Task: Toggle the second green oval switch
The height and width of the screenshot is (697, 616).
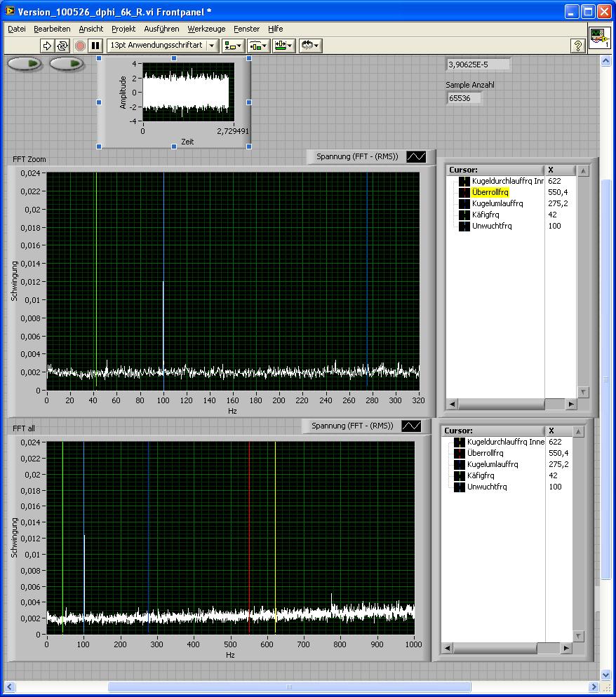Action: click(67, 64)
